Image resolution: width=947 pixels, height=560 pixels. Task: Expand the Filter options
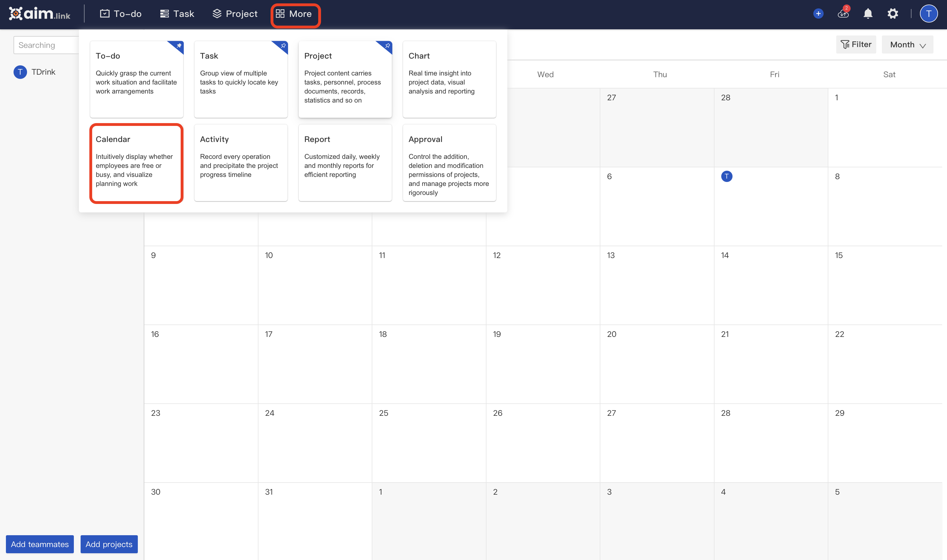(x=856, y=45)
